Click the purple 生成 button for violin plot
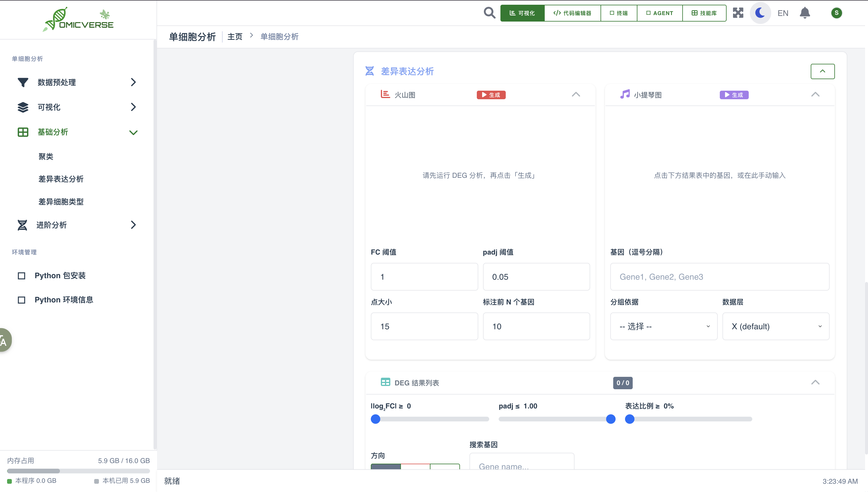 [734, 95]
